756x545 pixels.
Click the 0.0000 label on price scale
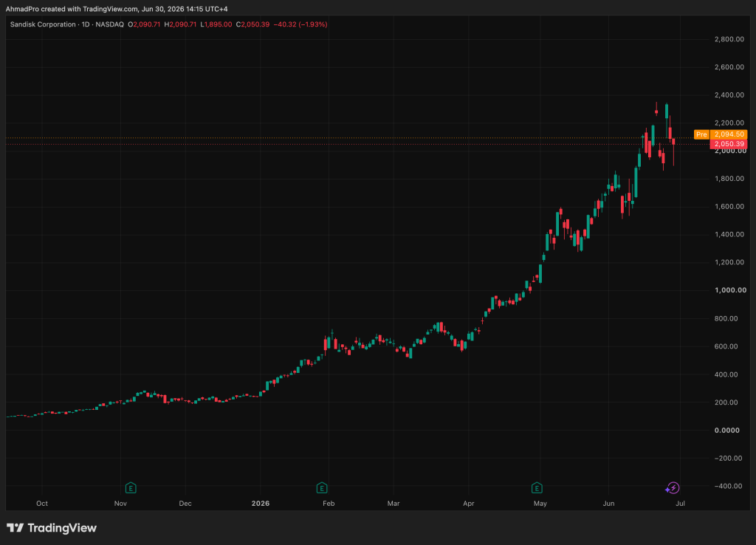click(x=730, y=431)
